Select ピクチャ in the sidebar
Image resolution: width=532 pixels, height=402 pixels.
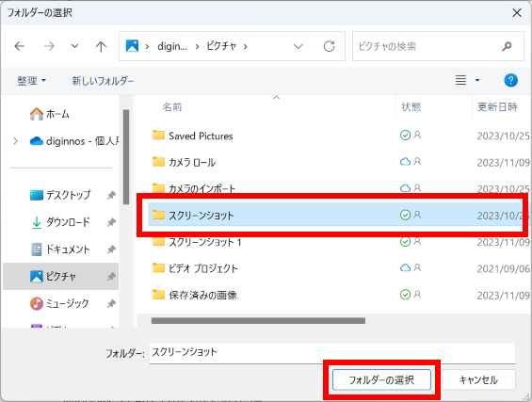tap(60, 277)
